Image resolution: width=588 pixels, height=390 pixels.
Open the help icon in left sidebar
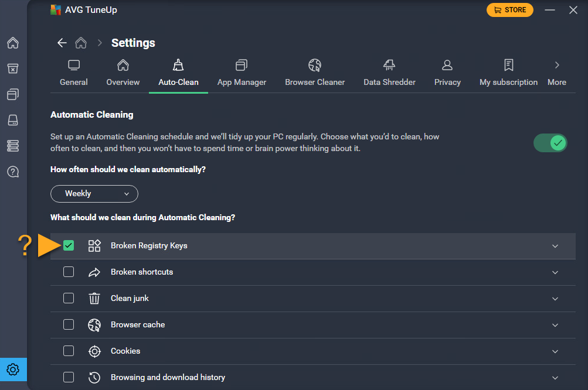pos(13,172)
